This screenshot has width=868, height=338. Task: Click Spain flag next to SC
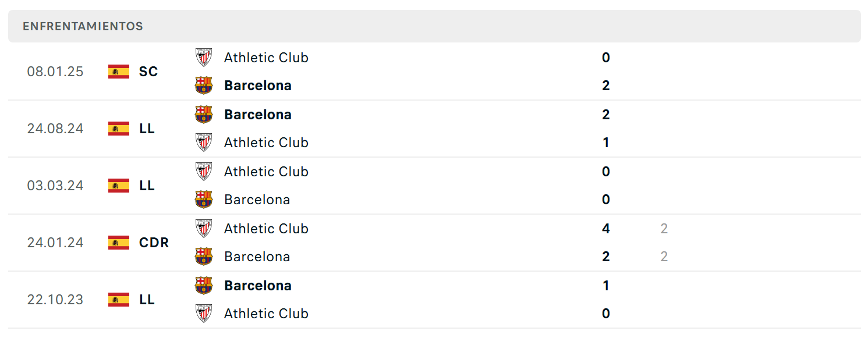tap(119, 72)
